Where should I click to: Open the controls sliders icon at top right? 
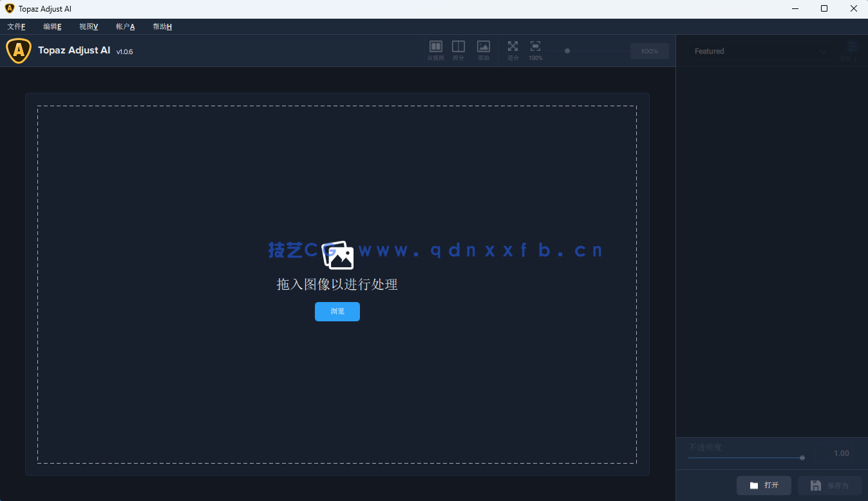[853, 47]
